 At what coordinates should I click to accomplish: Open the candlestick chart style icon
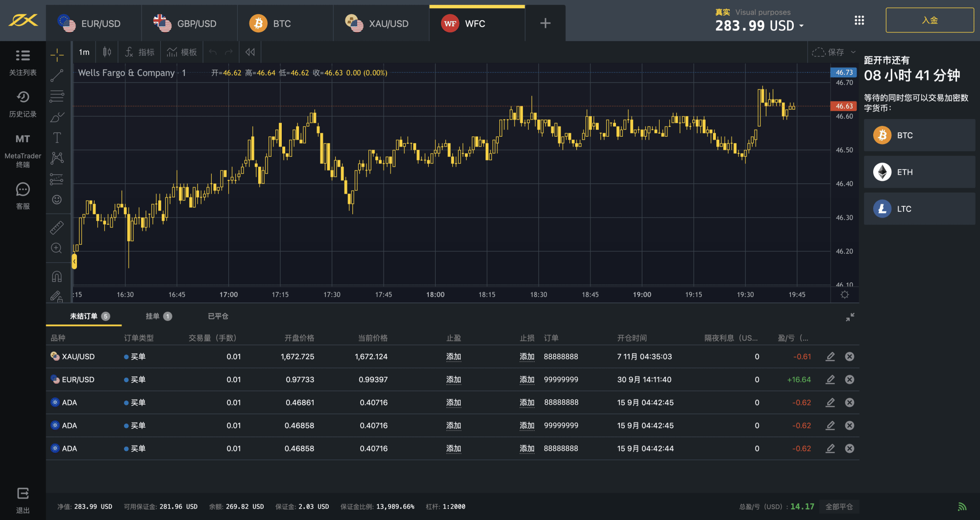(x=107, y=52)
